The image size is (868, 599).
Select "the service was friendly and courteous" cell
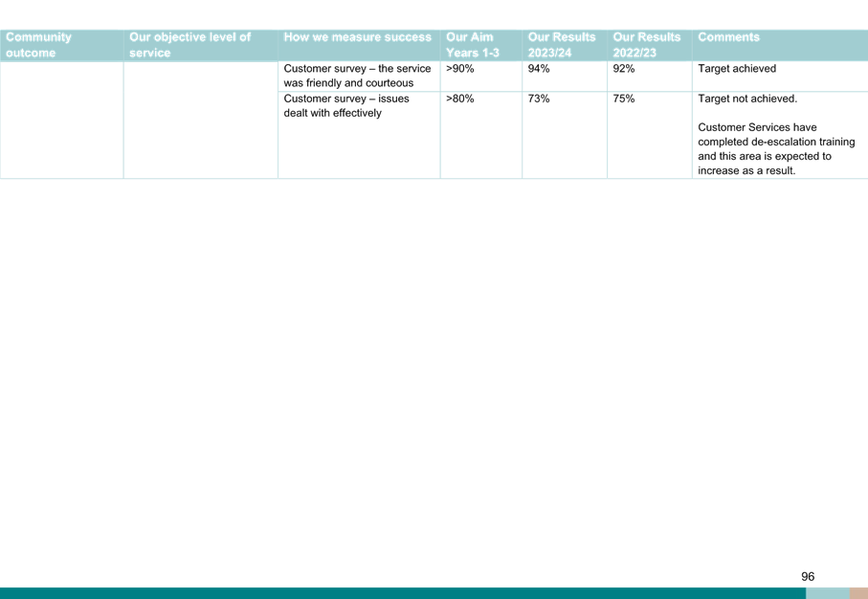(357, 76)
